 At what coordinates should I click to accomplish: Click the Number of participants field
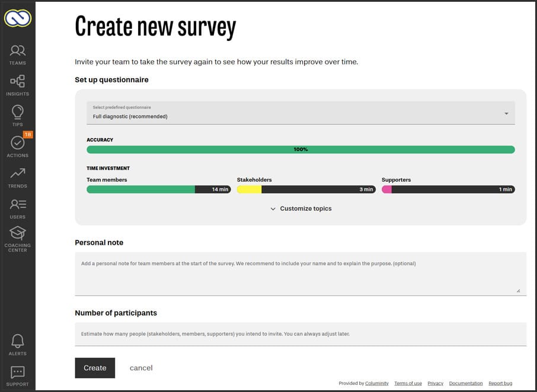301,334
